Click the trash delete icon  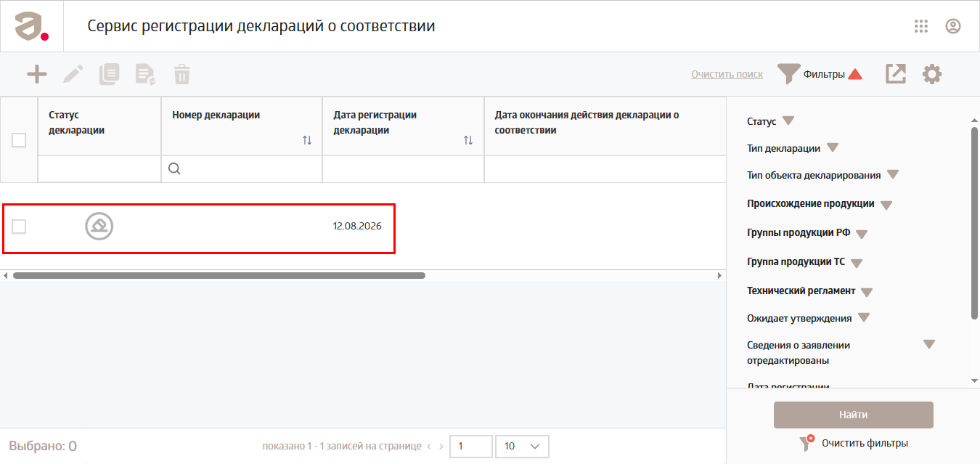(x=181, y=74)
